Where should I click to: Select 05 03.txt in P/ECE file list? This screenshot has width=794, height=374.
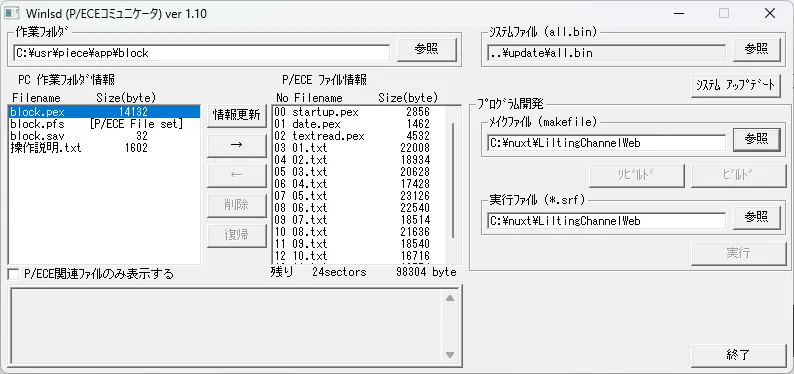359,172
